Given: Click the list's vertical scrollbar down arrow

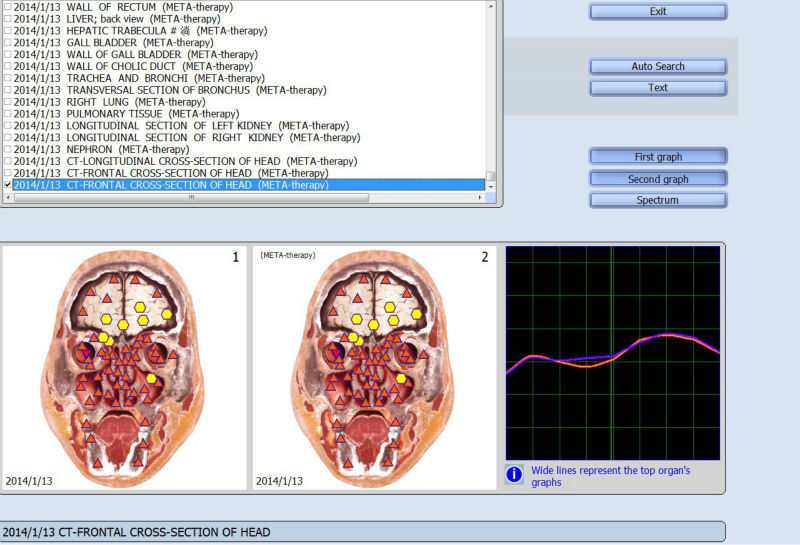Looking at the screenshot, I should tap(491, 186).
